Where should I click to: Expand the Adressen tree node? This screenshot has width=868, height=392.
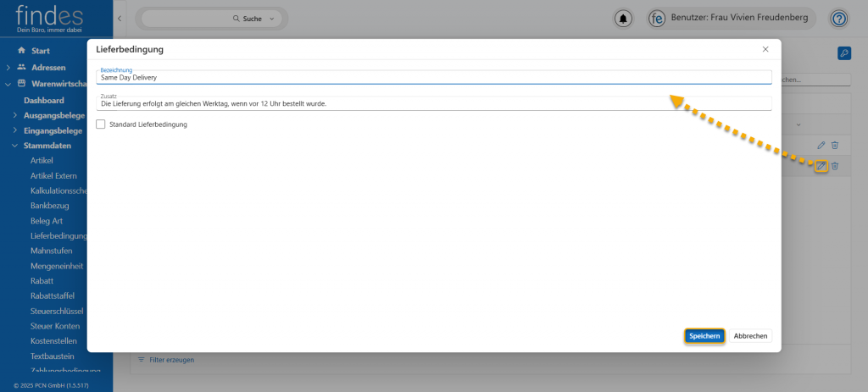[8, 67]
